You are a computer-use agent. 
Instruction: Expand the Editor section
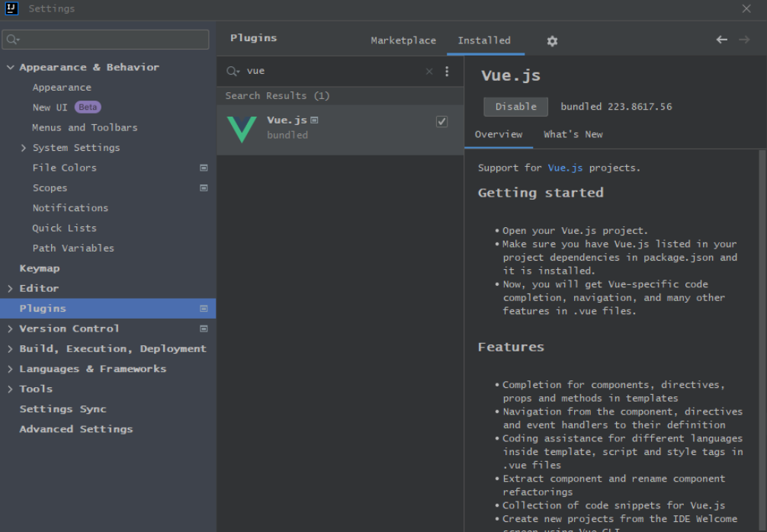(10, 289)
